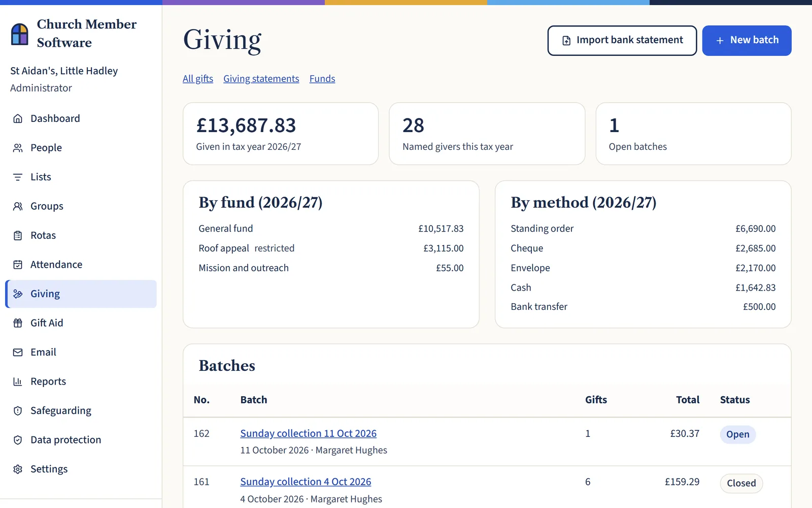This screenshot has width=812, height=508.
Task: Create a New batch
Action: pyautogui.click(x=747, y=41)
